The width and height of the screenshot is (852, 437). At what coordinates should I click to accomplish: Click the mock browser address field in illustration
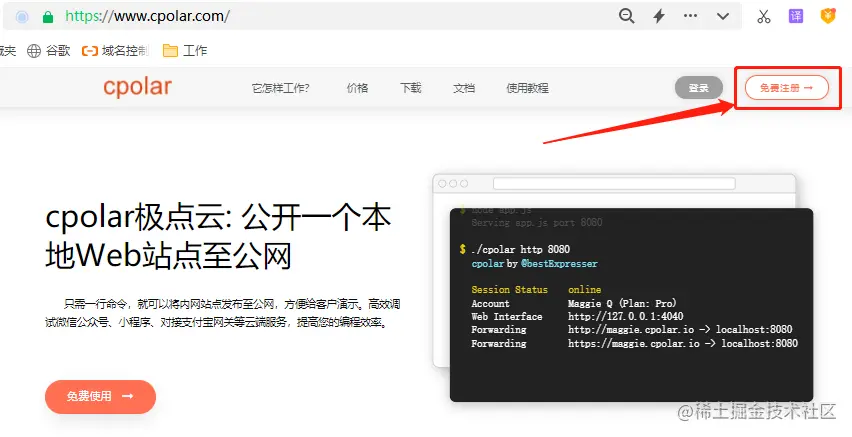coord(614,184)
